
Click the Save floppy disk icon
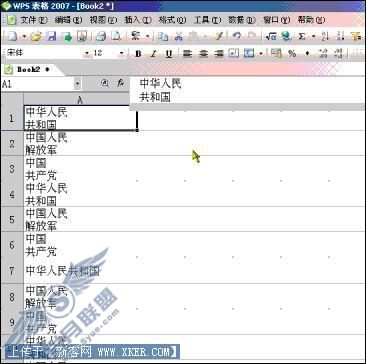click(51, 36)
